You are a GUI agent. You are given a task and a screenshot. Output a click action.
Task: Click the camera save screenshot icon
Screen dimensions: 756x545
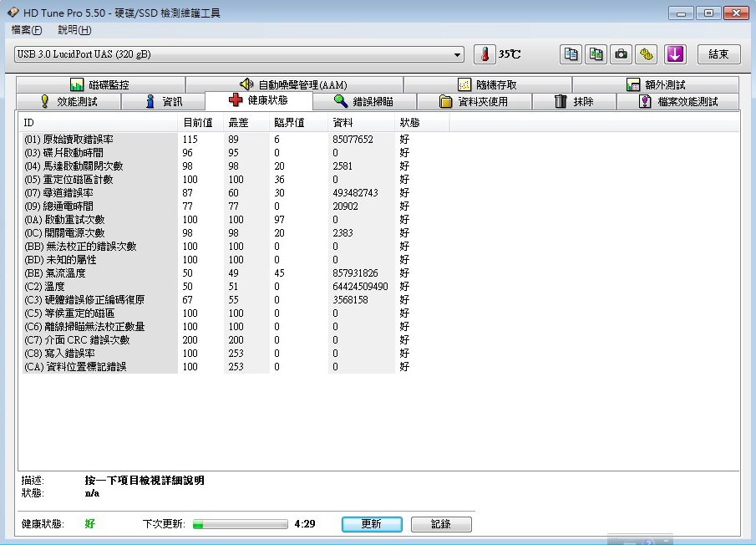621,54
